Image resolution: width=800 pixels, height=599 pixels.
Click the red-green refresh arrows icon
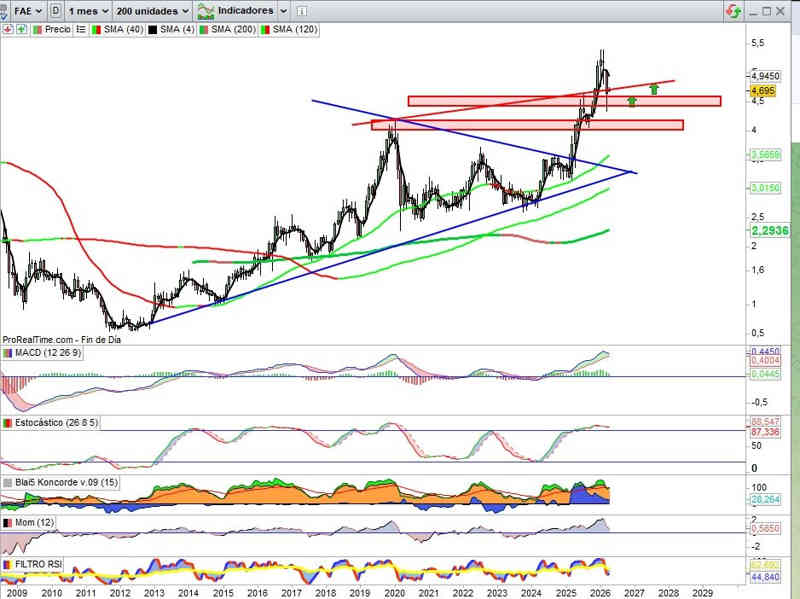coord(733,11)
